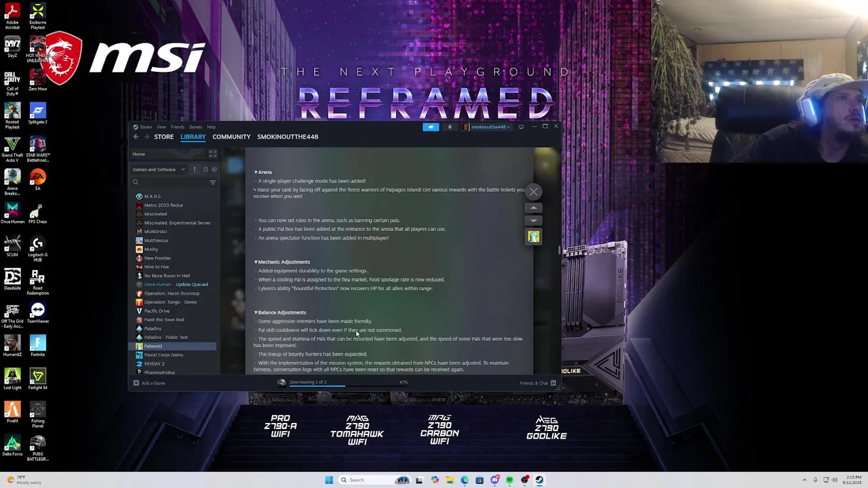Image resolution: width=868 pixels, height=488 pixels.
Task: Toggle ready-to-play filter icon
Action: point(214,169)
